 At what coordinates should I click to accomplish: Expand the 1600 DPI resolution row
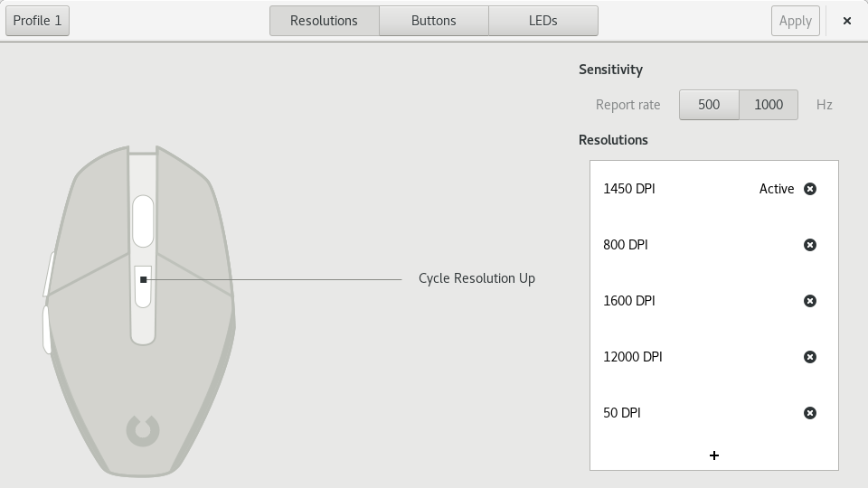[x=687, y=301]
